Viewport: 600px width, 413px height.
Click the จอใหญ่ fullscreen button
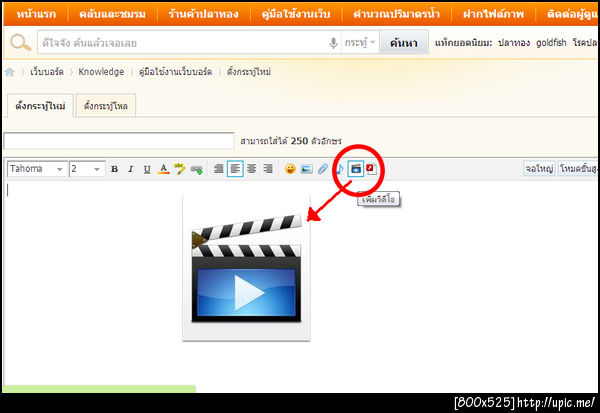click(539, 169)
